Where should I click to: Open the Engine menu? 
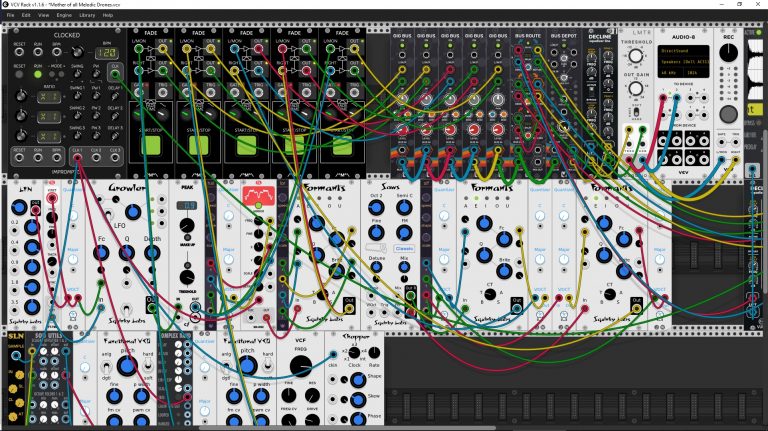[64, 15]
